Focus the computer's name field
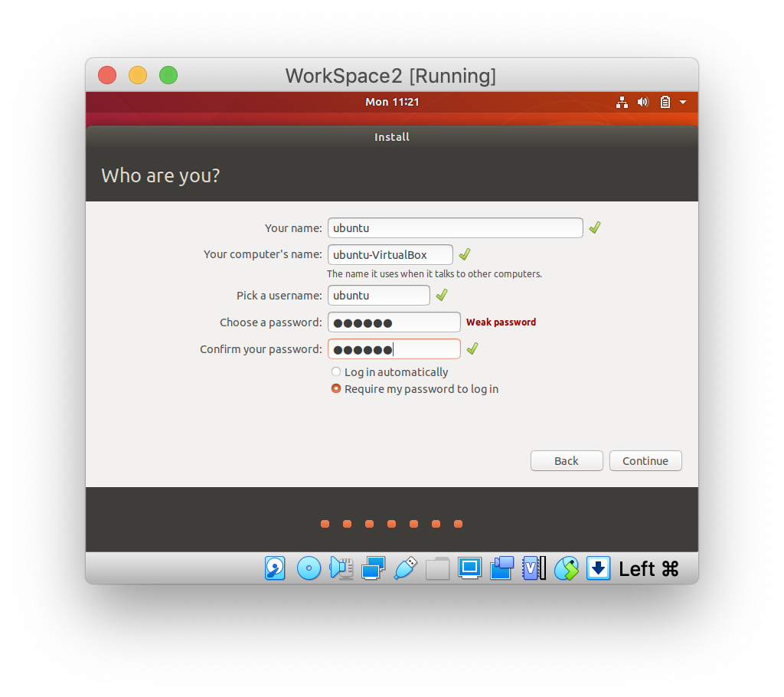Viewport: 784px width, 697px height. pyautogui.click(x=390, y=254)
